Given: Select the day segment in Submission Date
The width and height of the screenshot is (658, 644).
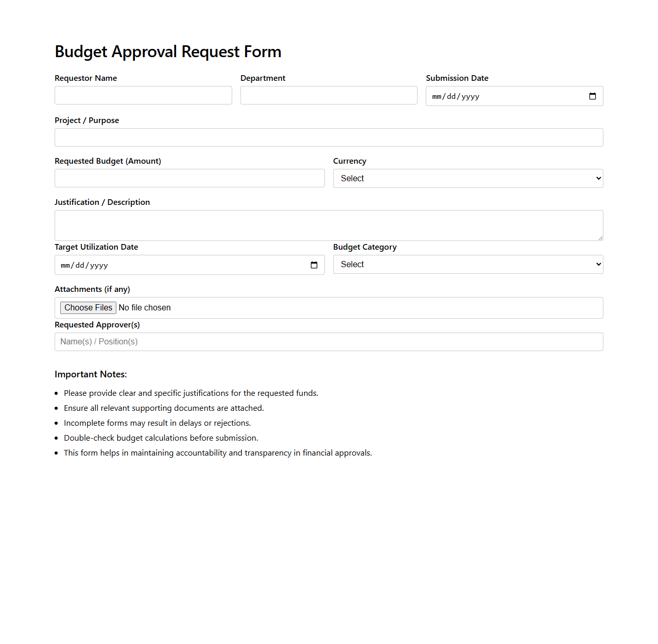Looking at the screenshot, I should (451, 96).
